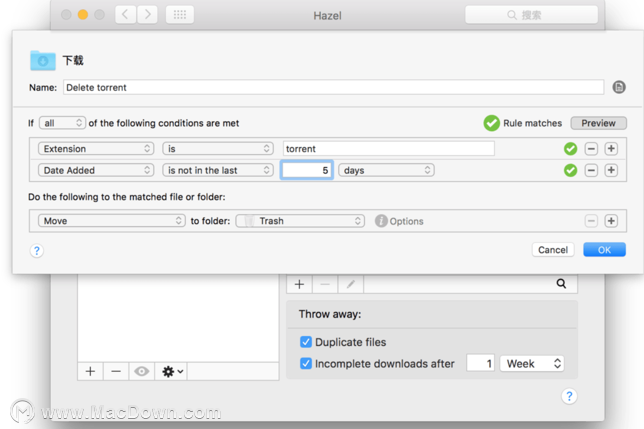Click the incomplete downloads number field showing 1

pyautogui.click(x=480, y=363)
